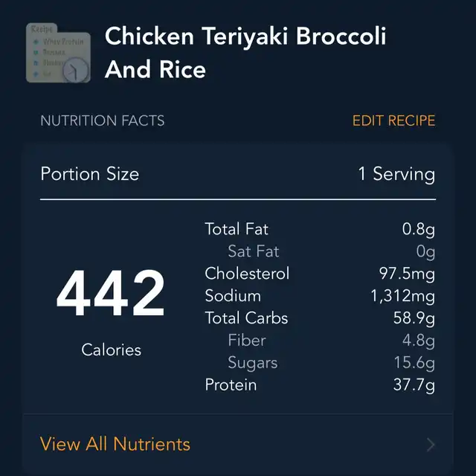Screen dimensions: 476x476
Task: Open Edit Recipe
Action: tap(393, 120)
